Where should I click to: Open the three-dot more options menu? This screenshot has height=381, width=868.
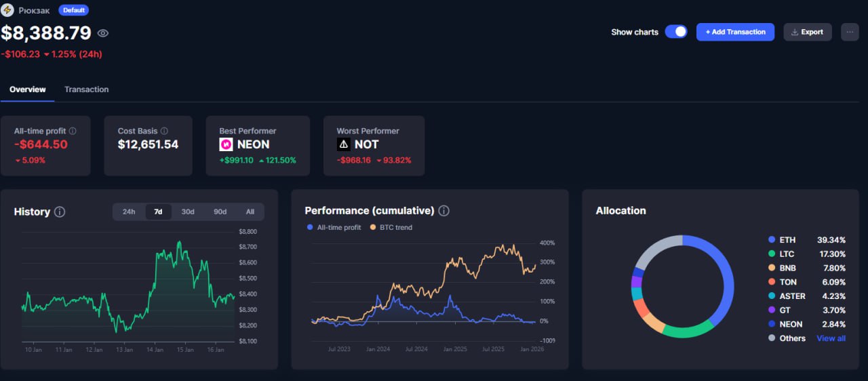pos(850,32)
